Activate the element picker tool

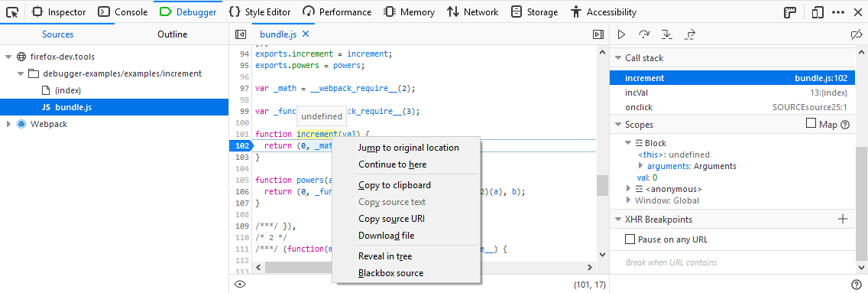[x=12, y=11]
